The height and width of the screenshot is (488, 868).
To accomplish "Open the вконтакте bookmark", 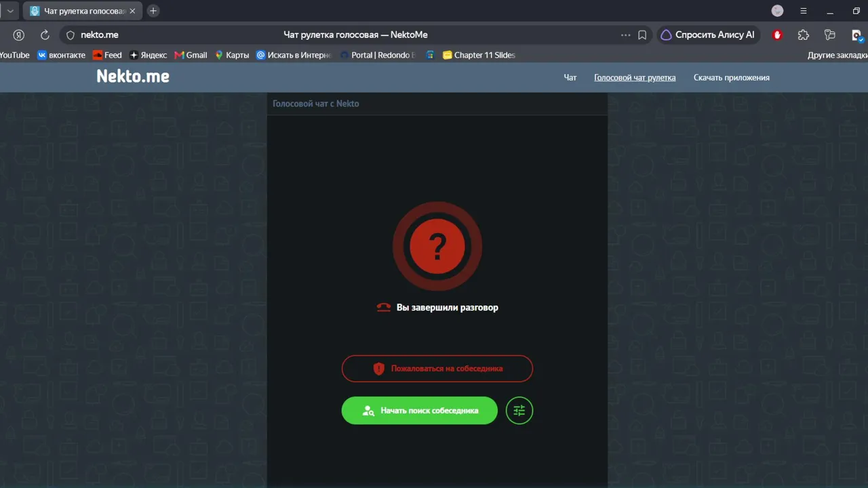I will [62, 55].
